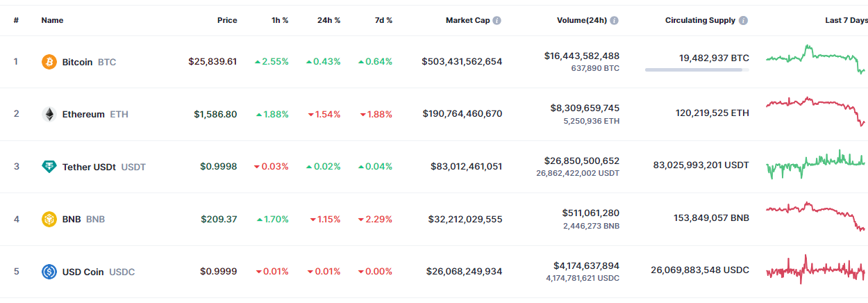This screenshot has width=868, height=303.
Task: Open the Ethereum name link
Action: (x=83, y=114)
